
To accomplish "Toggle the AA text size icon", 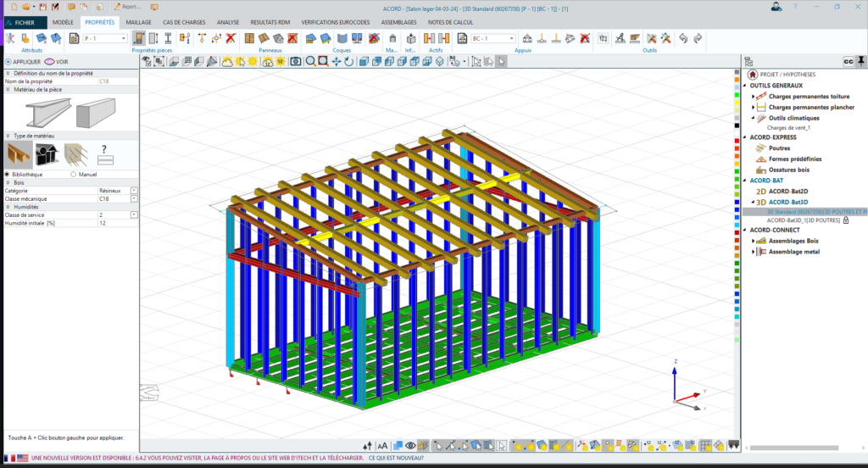I will pos(382,445).
